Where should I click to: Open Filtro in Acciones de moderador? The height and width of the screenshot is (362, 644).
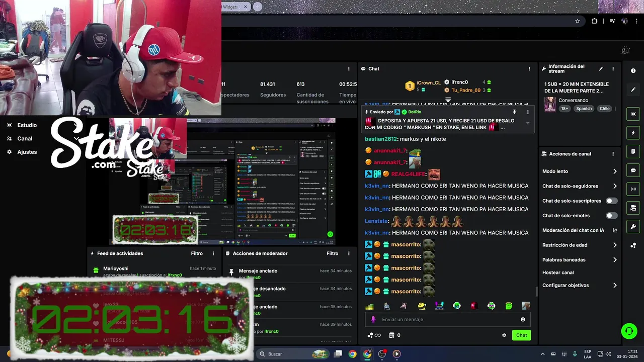[333, 253]
